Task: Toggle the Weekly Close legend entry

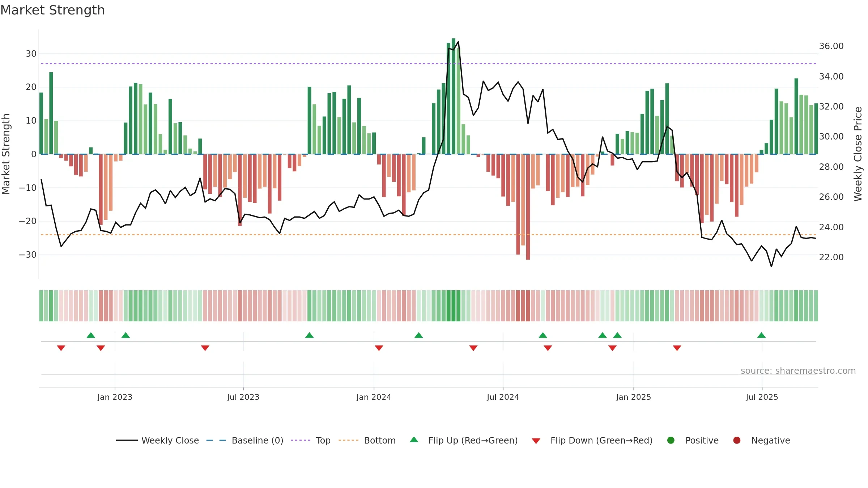Action: (x=158, y=440)
